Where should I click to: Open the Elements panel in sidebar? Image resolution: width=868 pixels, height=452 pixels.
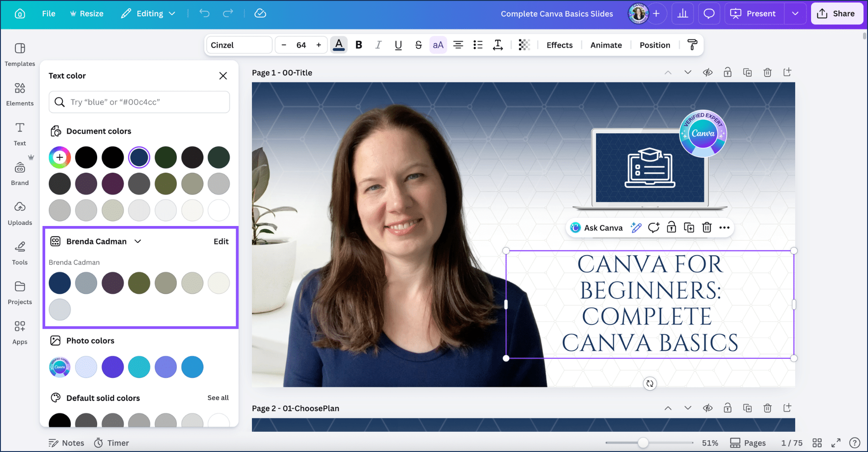(x=20, y=94)
